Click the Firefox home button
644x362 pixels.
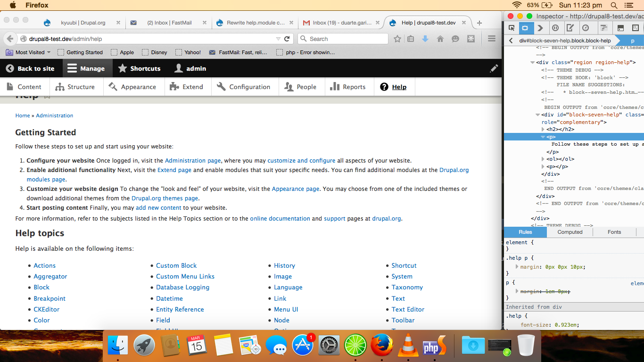pyautogui.click(x=440, y=39)
